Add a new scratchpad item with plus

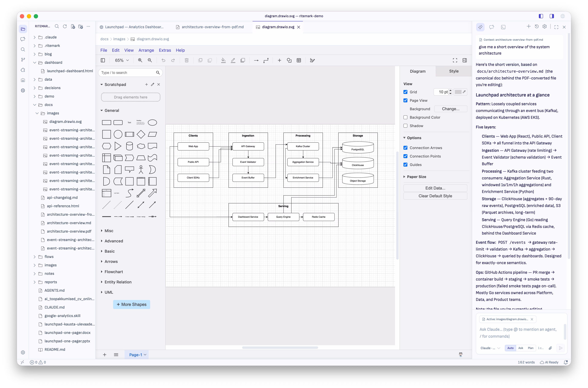tap(147, 84)
